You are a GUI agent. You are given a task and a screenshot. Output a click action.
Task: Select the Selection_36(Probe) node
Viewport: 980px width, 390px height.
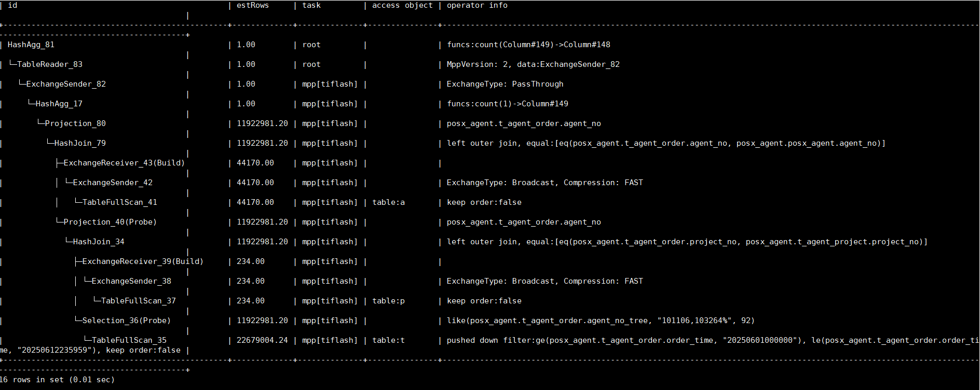click(x=127, y=321)
